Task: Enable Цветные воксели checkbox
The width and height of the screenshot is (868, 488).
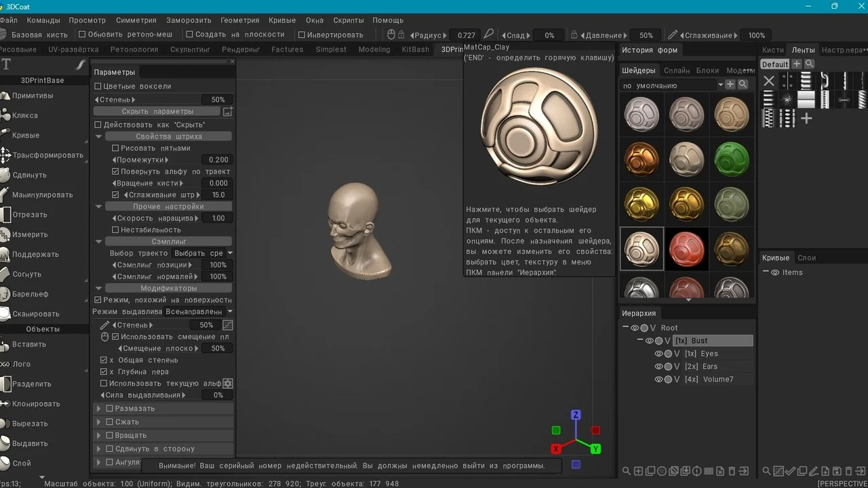Action: pos(98,86)
